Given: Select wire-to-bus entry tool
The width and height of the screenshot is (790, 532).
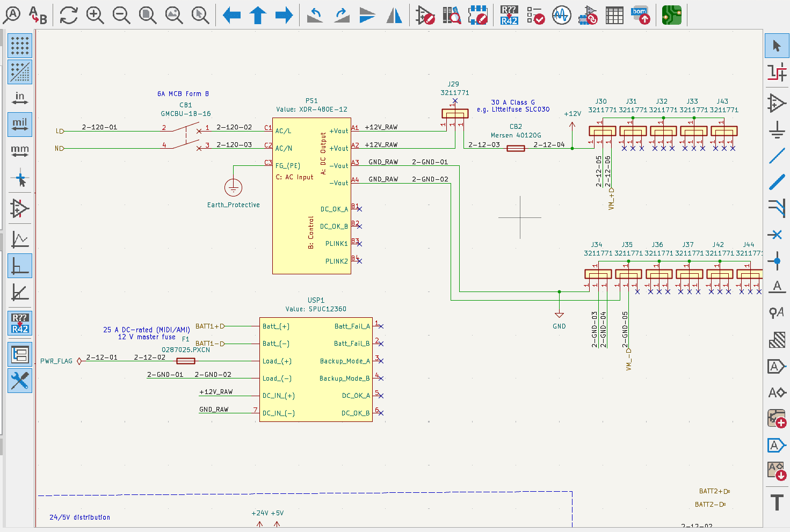Looking at the screenshot, I should 777,208.
